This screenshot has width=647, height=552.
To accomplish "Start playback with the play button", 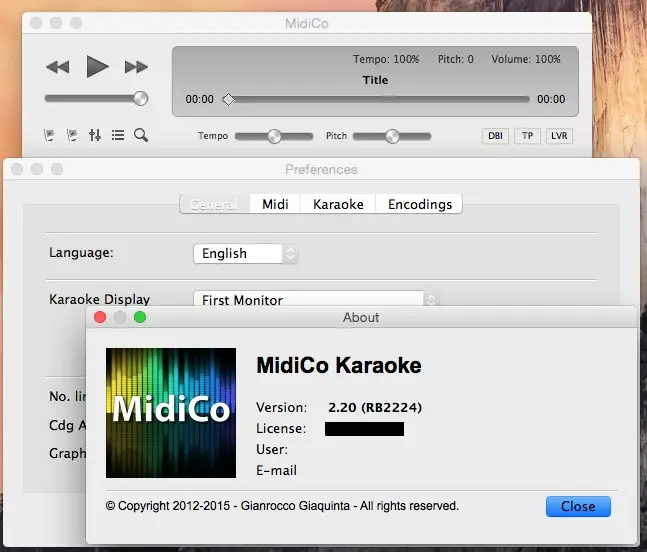I will (97, 66).
